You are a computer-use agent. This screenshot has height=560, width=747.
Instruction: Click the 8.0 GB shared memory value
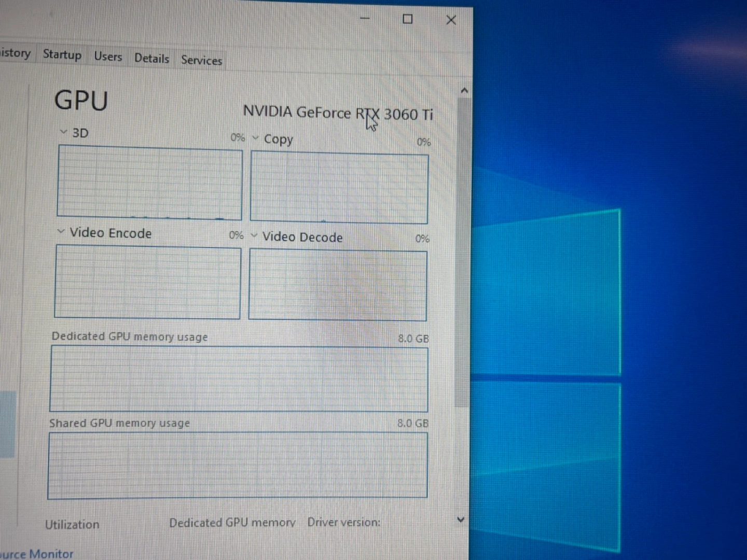[x=413, y=423]
